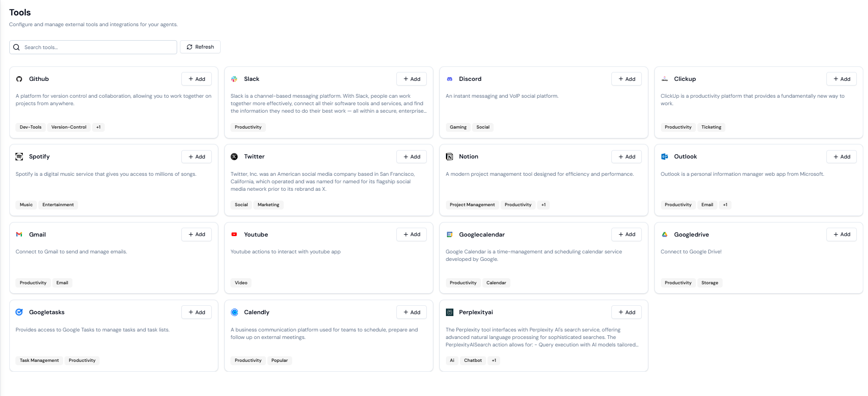868x396 pixels.
Task: Click the Github logo icon
Action: (19, 79)
